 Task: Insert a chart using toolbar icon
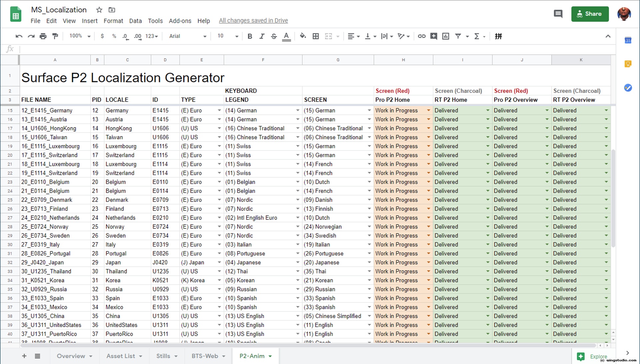pos(445,36)
